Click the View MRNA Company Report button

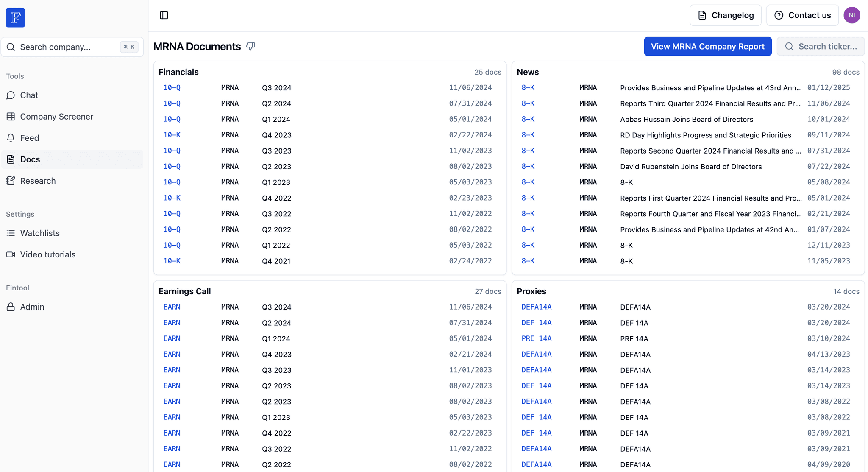click(x=708, y=46)
